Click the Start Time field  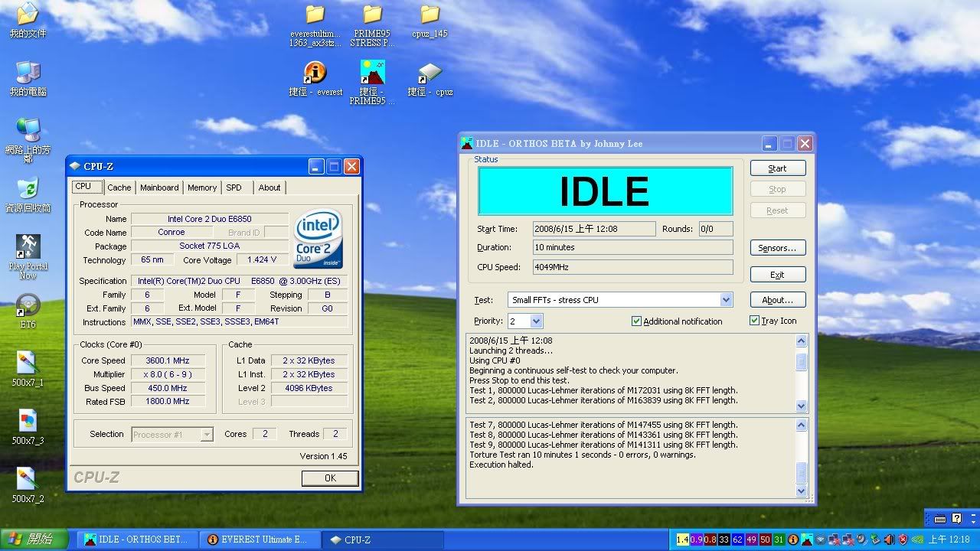point(594,229)
